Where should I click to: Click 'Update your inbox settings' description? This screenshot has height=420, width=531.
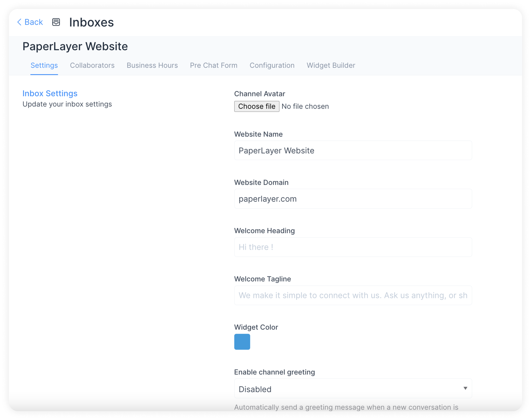[x=67, y=104]
